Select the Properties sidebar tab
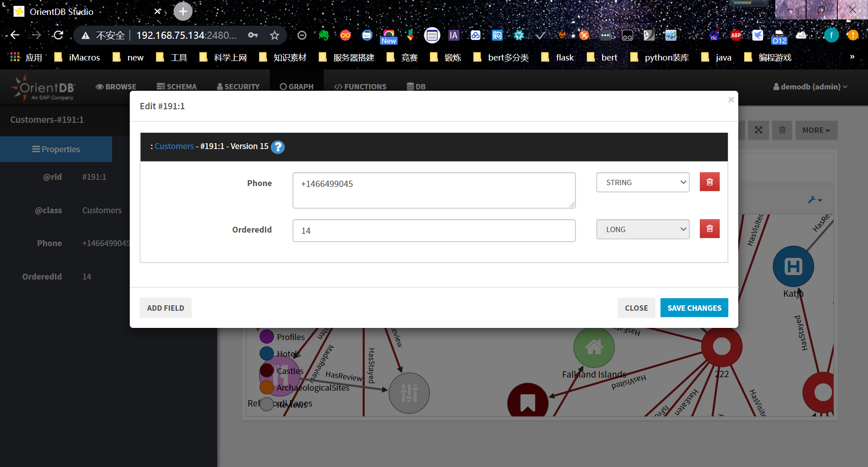The width and height of the screenshot is (868, 467). point(56,149)
